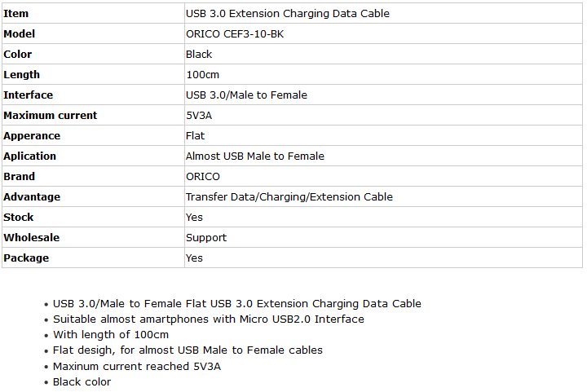Select the 'Black' color value cell
Image resolution: width=587 pixels, height=392 pixels.
[x=199, y=55]
